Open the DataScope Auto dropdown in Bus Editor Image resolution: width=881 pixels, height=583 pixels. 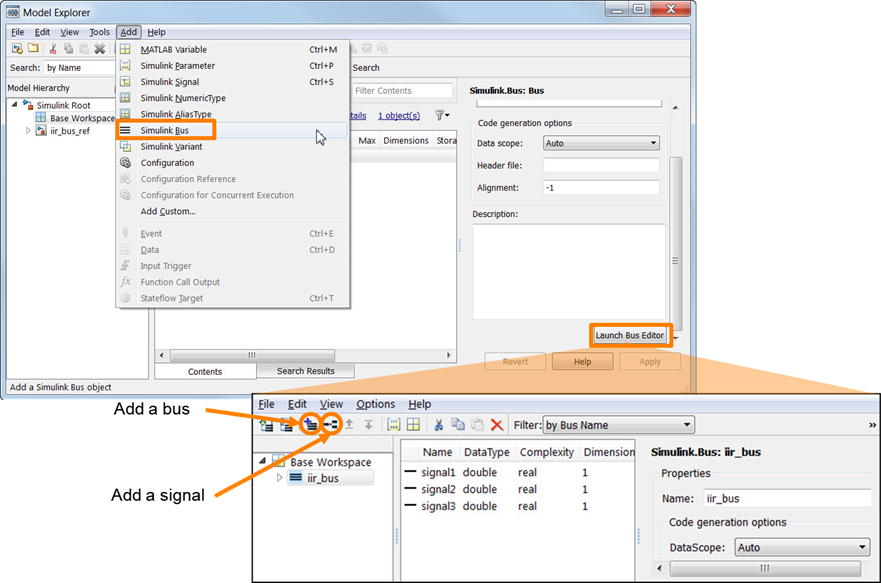click(x=802, y=547)
